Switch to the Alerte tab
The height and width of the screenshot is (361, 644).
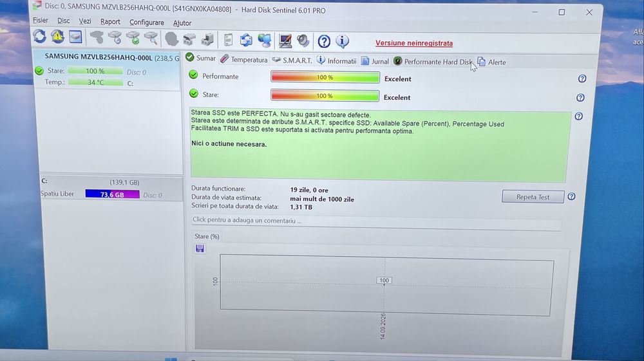pyautogui.click(x=491, y=62)
